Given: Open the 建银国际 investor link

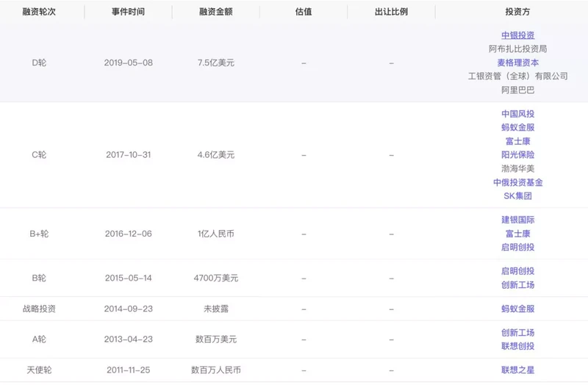Looking at the screenshot, I should pos(517,220).
